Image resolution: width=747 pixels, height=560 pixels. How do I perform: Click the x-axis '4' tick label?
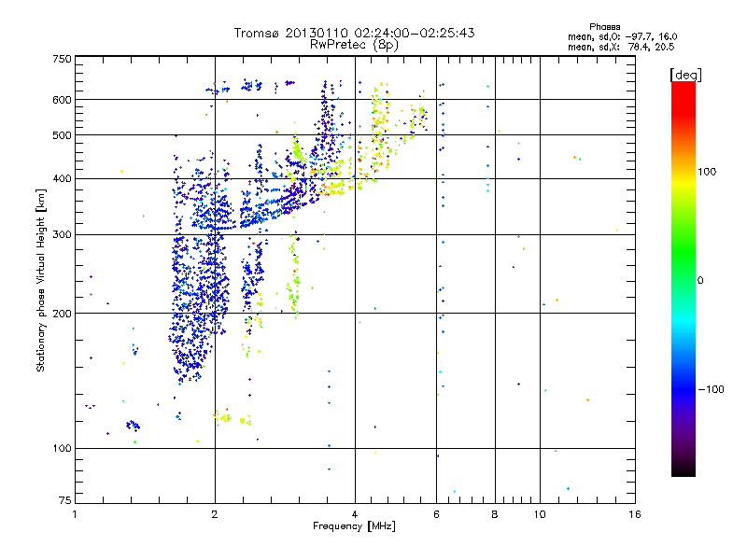coord(355,514)
